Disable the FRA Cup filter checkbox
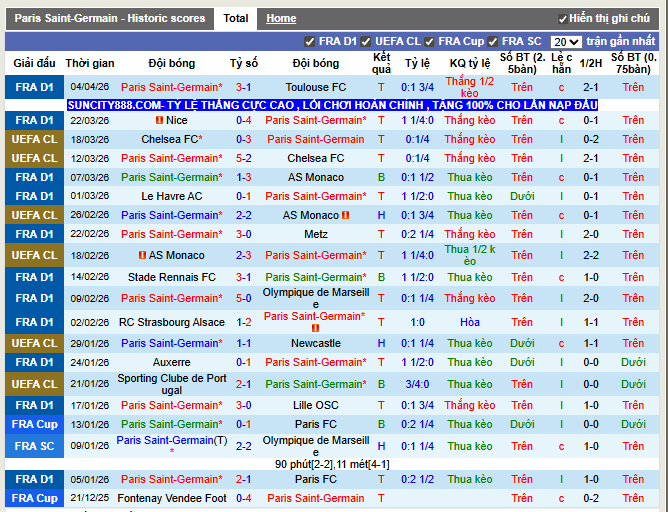 click(x=429, y=42)
